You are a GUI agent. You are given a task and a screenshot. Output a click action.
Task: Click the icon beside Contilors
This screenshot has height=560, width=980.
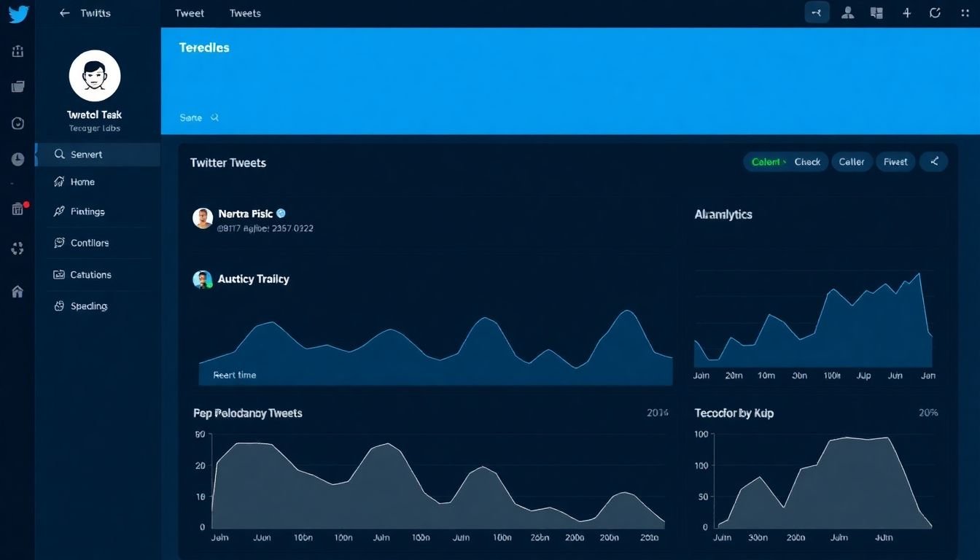tap(60, 243)
